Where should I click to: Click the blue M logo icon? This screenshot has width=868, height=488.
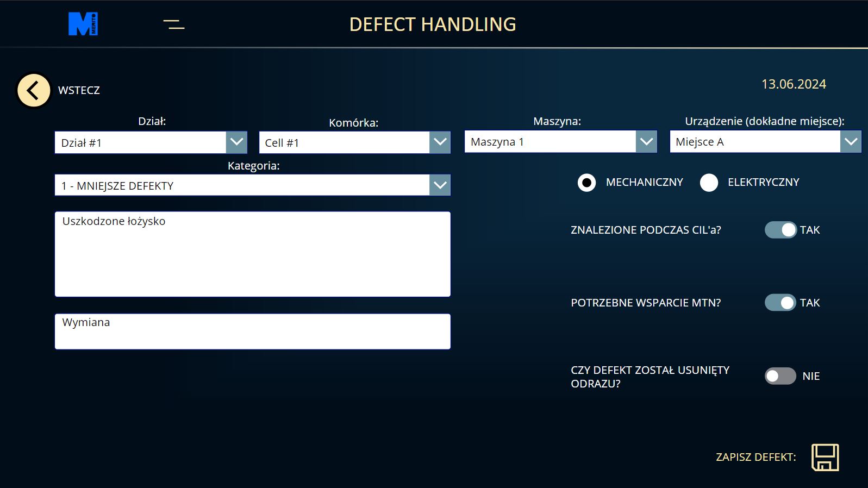pyautogui.click(x=83, y=24)
